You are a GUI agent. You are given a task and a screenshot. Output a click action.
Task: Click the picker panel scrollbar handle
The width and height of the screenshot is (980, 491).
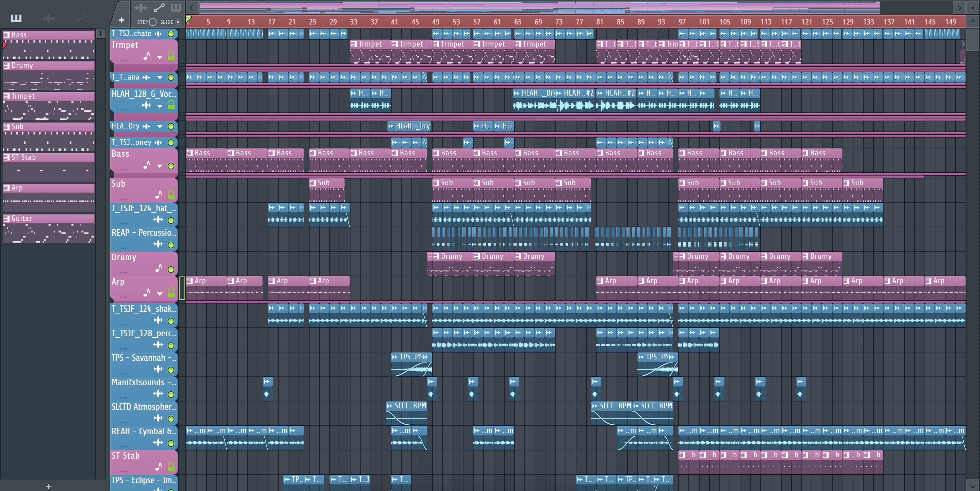[100, 33]
